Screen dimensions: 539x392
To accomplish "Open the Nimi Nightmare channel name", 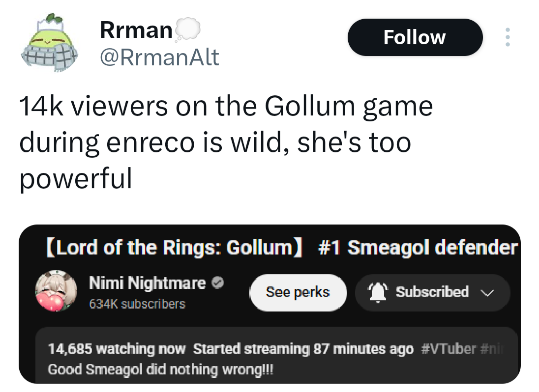I will [x=147, y=283].
